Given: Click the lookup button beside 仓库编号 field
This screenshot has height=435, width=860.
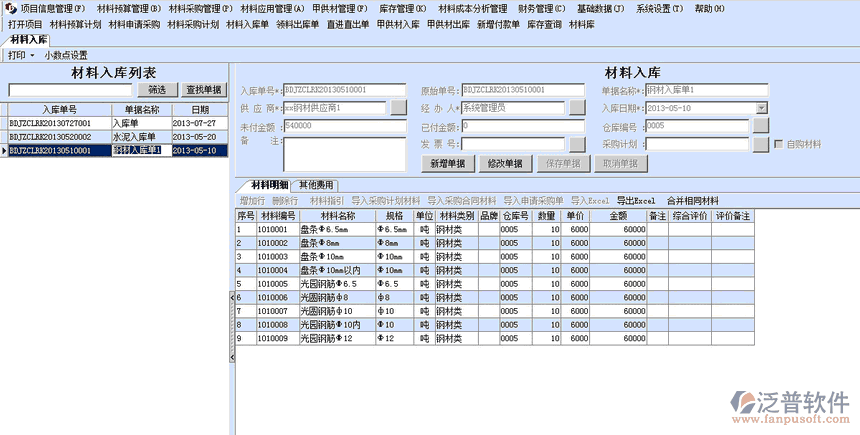Looking at the screenshot, I should (x=760, y=126).
